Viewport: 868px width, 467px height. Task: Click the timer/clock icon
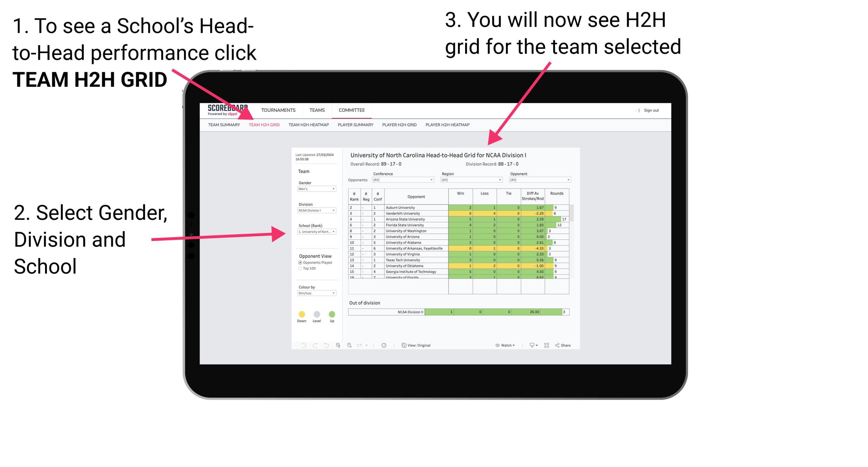(385, 346)
